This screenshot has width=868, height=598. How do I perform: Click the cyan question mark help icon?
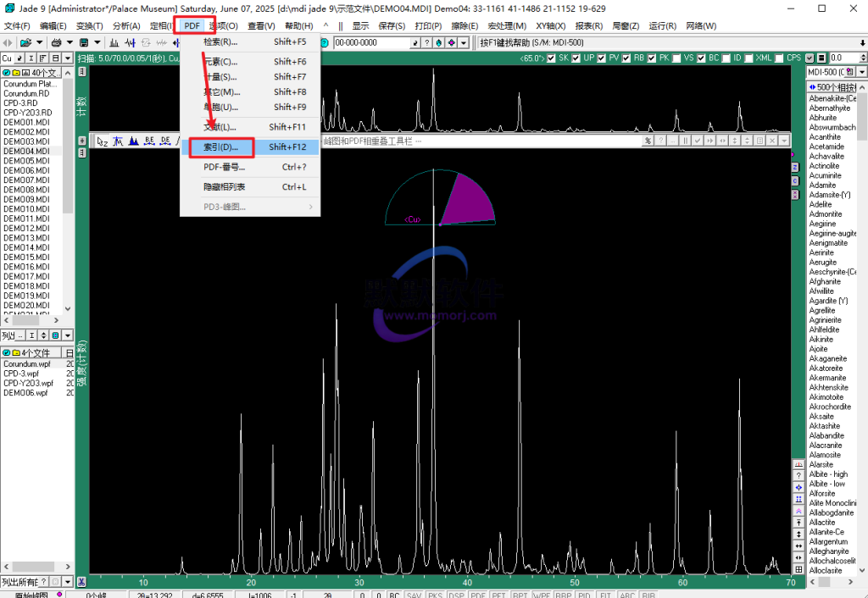tap(325, 42)
